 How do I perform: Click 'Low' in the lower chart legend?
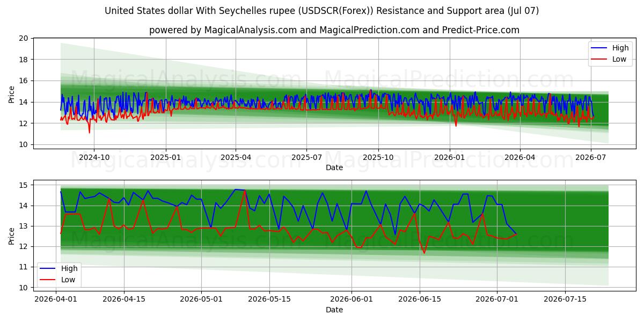[68, 280]
